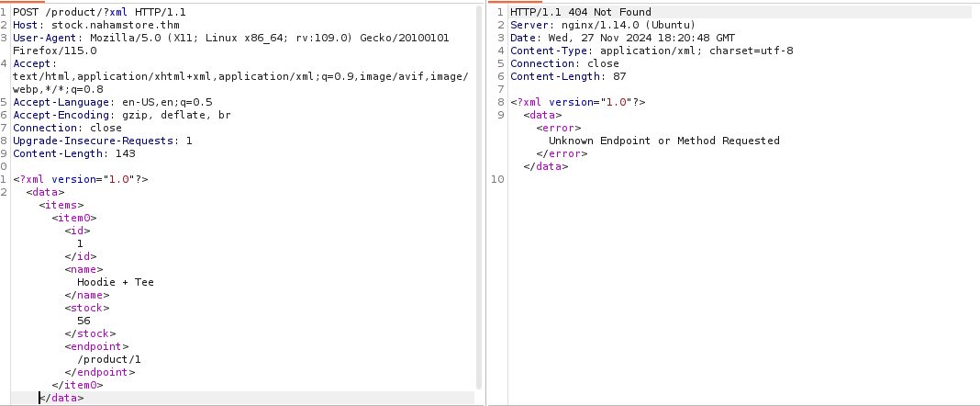Select the Accept-Encoding: gzip, deflate, br line

(122, 115)
